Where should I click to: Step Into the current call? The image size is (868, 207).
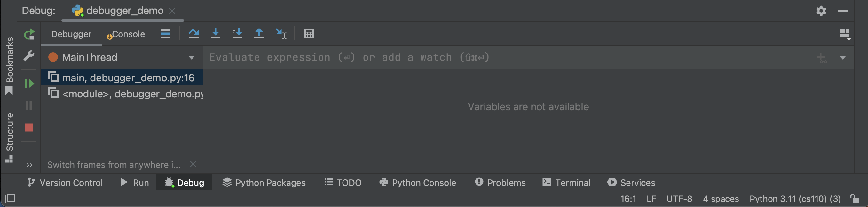[x=216, y=33]
